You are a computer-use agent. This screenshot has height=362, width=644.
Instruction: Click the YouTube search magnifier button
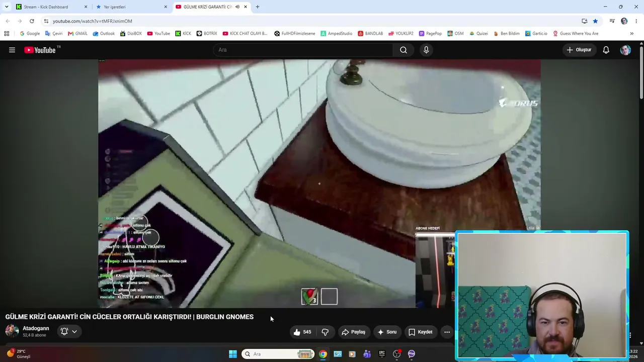coord(404,50)
